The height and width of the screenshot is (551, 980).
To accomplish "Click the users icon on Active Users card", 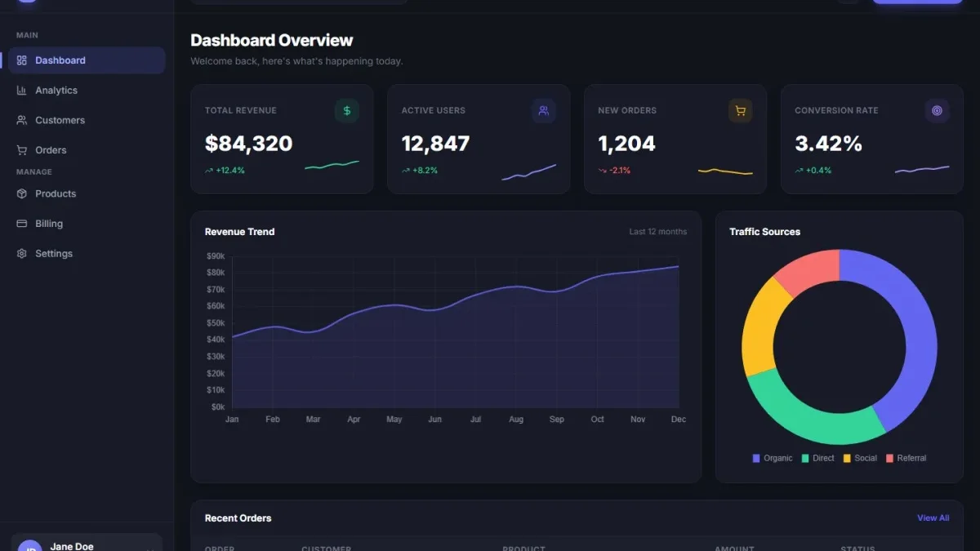I will tap(544, 111).
